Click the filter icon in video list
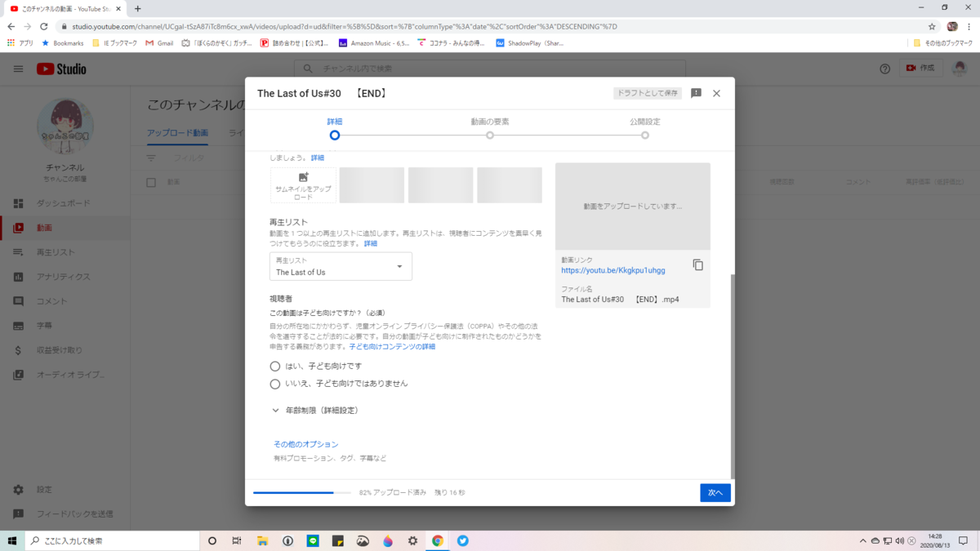 click(151, 158)
